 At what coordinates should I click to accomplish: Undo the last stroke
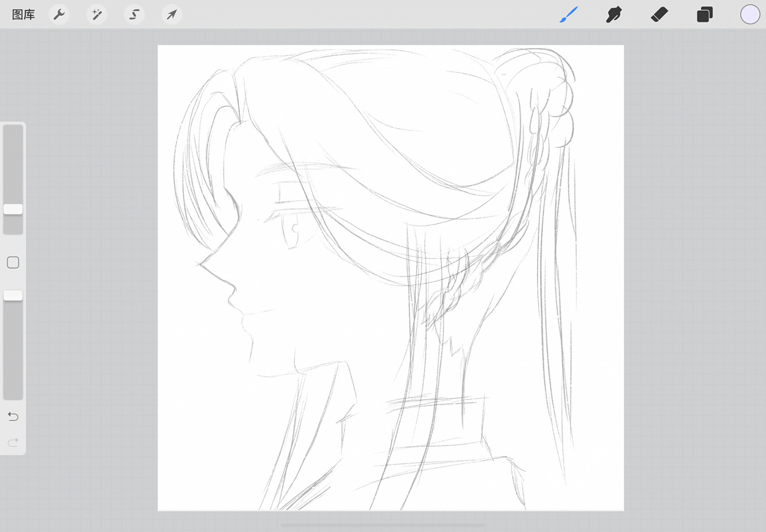coord(13,416)
